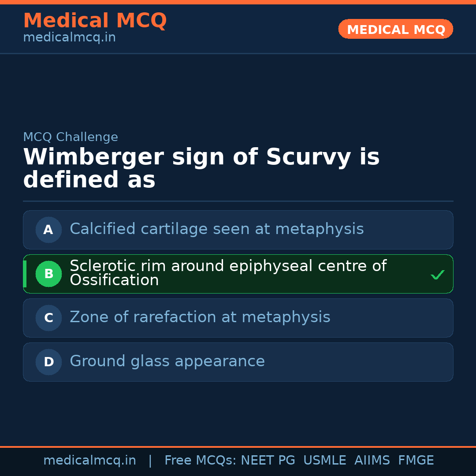Click the letter A circle icon

click(48, 230)
